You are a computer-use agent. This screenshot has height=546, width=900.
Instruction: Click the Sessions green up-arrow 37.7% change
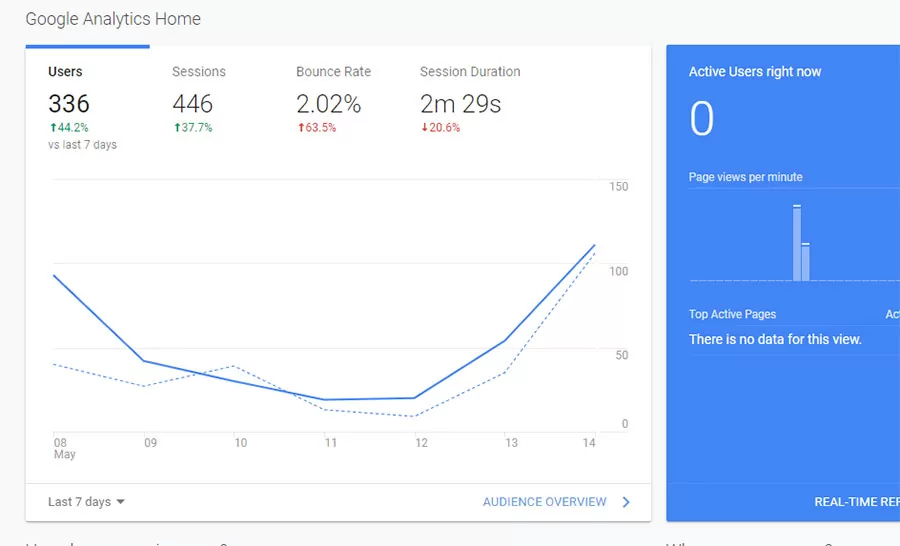pos(192,128)
